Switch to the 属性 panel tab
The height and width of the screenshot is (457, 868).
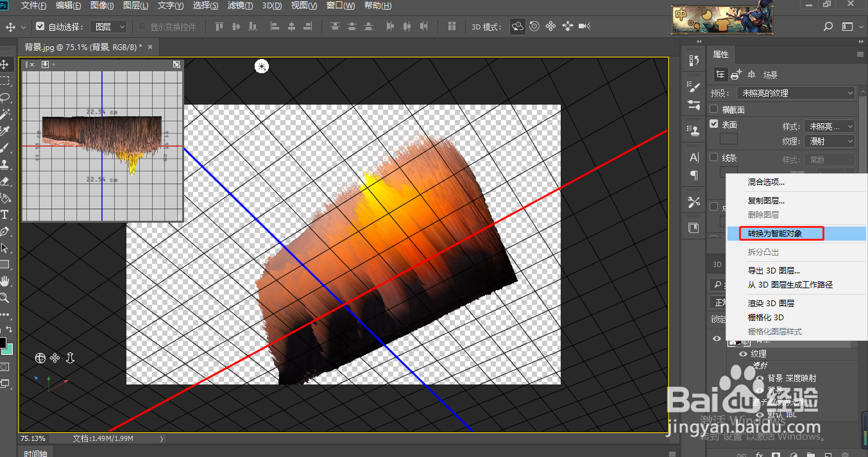pos(720,55)
